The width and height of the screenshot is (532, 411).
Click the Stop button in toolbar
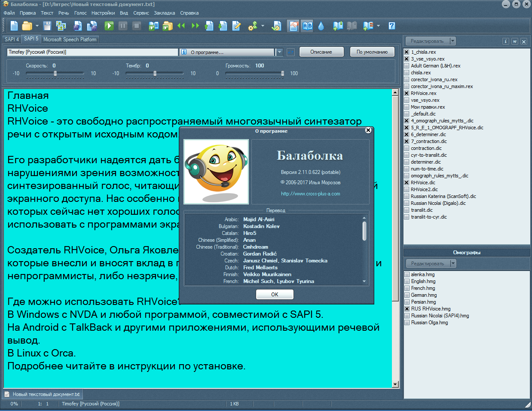pos(137,26)
